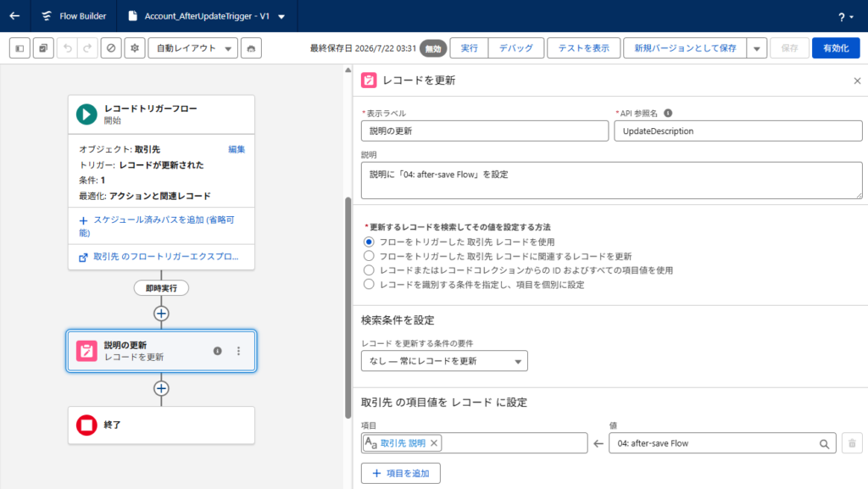Click the circle-slash toolbar icon
The image size is (868, 489).
pos(111,48)
